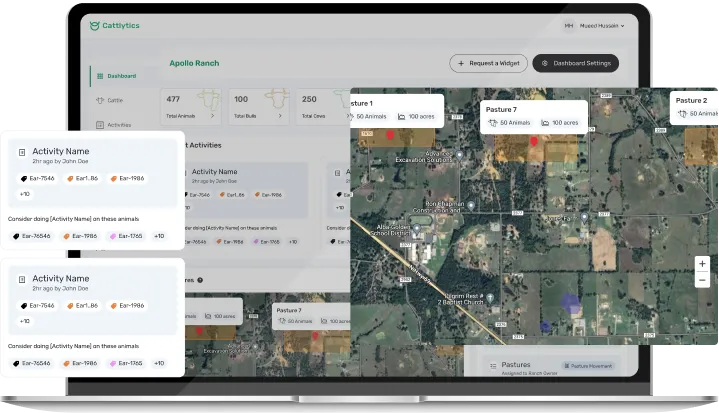Click the Pilgrim Rest Baptist Church pin
Screen dimensions: 719x413
490,297
